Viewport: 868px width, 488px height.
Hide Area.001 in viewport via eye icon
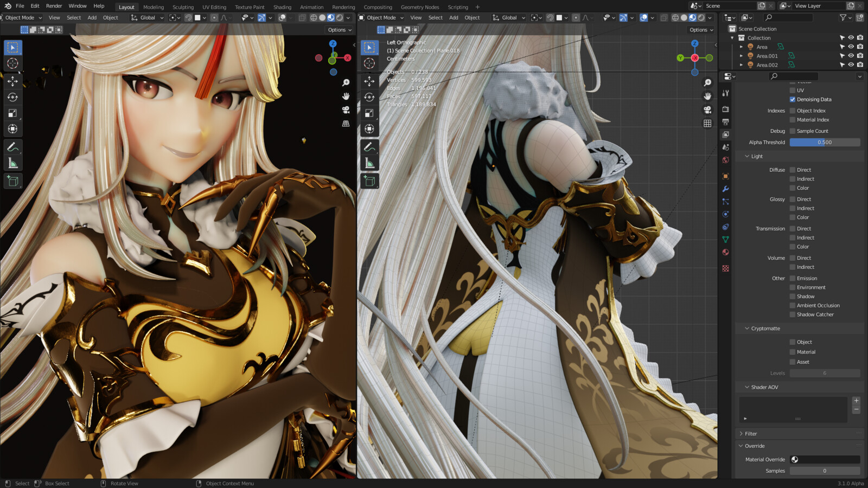pyautogui.click(x=851, y=56)
